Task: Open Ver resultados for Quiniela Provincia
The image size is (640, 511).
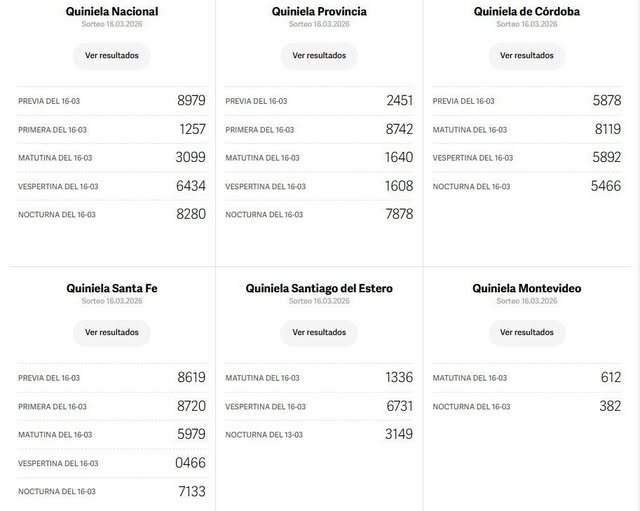Action: coord(319,56)
